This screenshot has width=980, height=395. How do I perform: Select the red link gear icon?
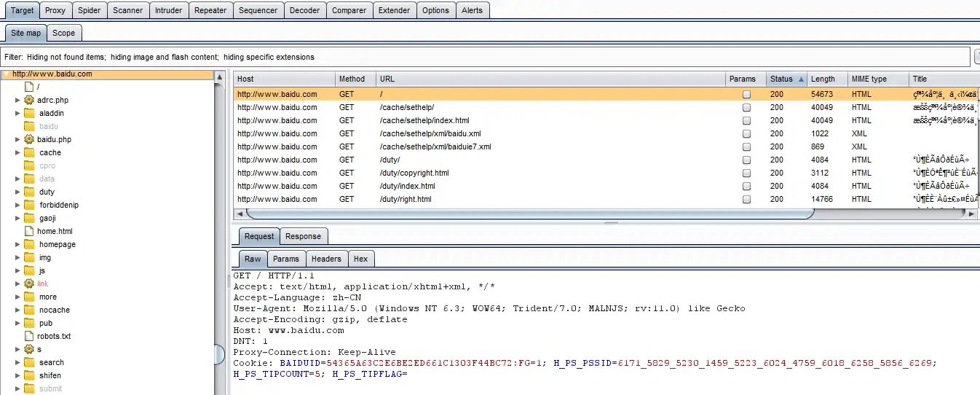coord(29,283)
